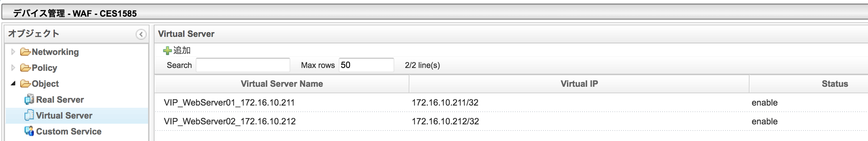This screenshot has width=868, height=141.
Task: Click the Policy folder icon
Action: click(25, 68)
